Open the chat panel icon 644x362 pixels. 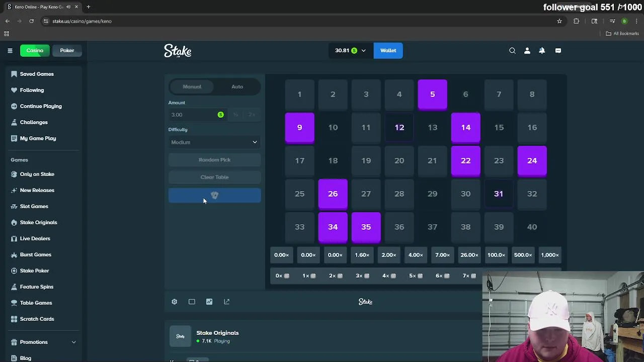pos(558,50)
